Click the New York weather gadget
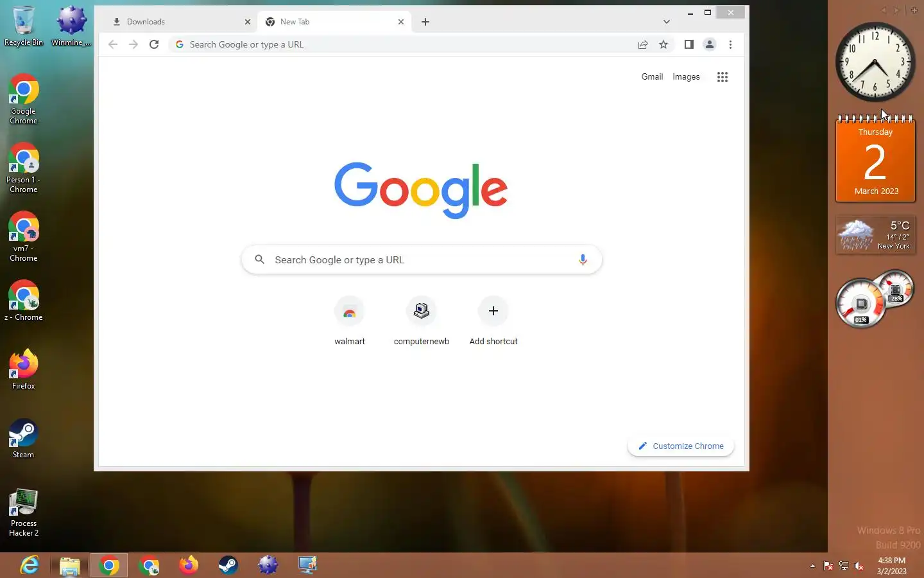The image size is (924, 578). coord(875,235)
